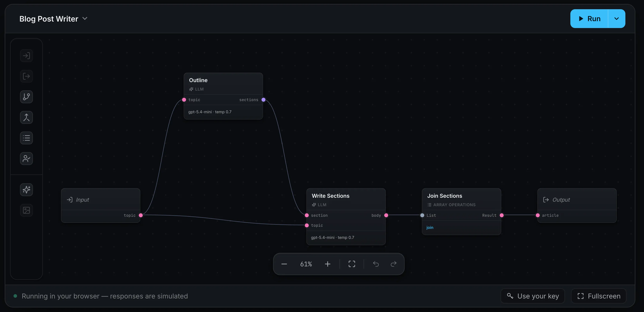Image resolution: width=644 pixels, height=312 pixels.
Task: Click Write Sections' gpt-5.4-mini temp 0.7 text
Action: (333, 238)
